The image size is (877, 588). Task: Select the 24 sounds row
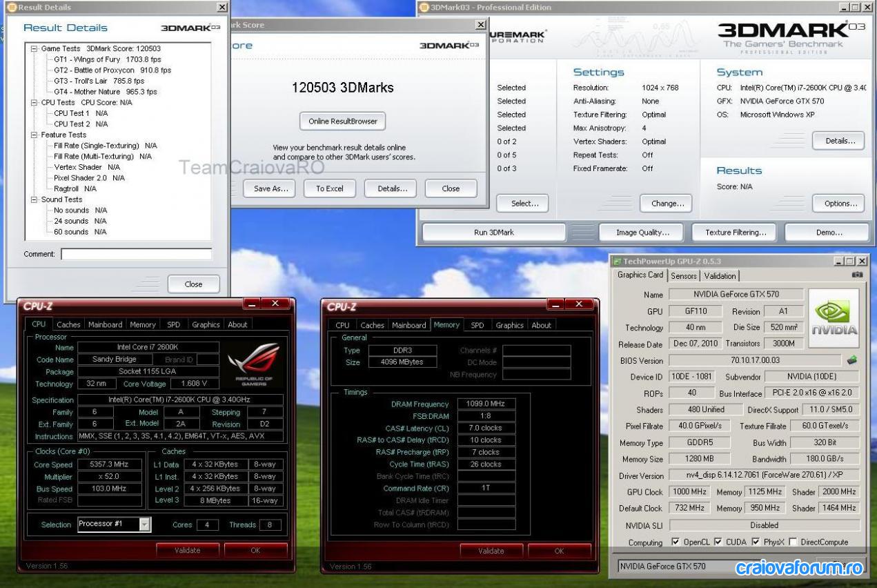81,222
